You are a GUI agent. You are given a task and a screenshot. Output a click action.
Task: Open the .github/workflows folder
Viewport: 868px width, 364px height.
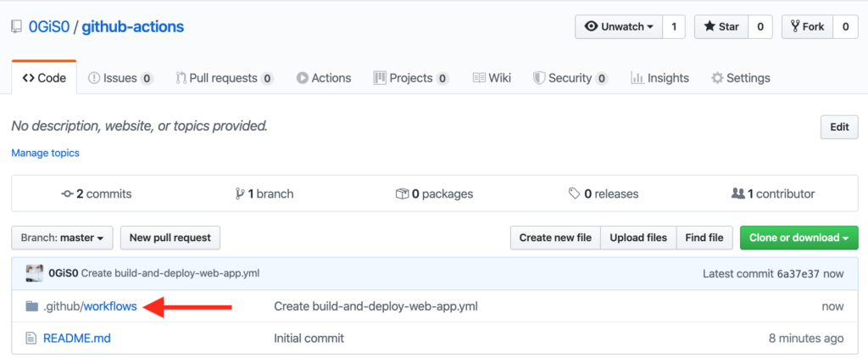(90, 305)
